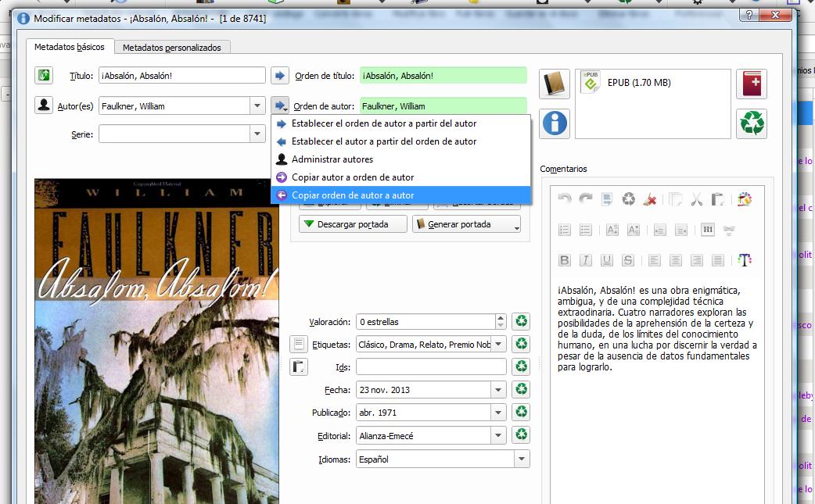Image resolution: width=815 pixels, height=504 pixels.
Task: Clear the Valoración rating with recycle icon
Action: pyautogui.click(x=521, y=321)
